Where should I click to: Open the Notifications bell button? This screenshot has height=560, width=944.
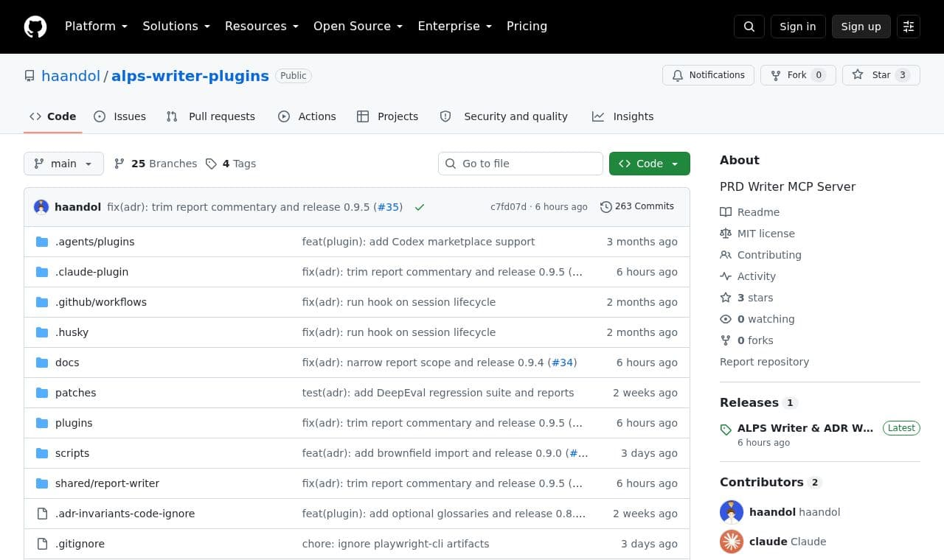pyautogui.click(x=708, y=75)
